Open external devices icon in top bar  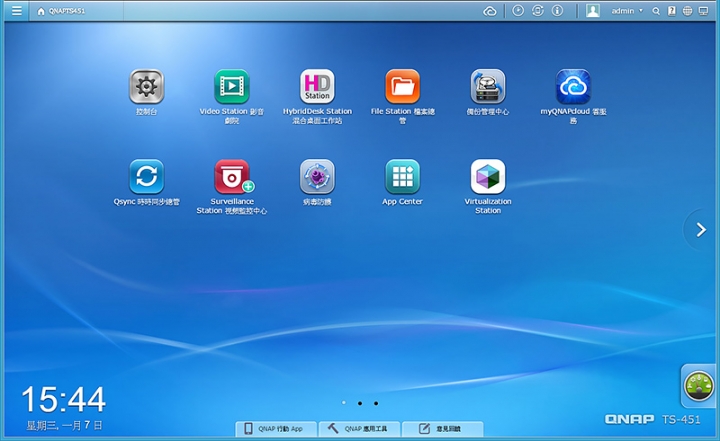click(x=538, y=11)
